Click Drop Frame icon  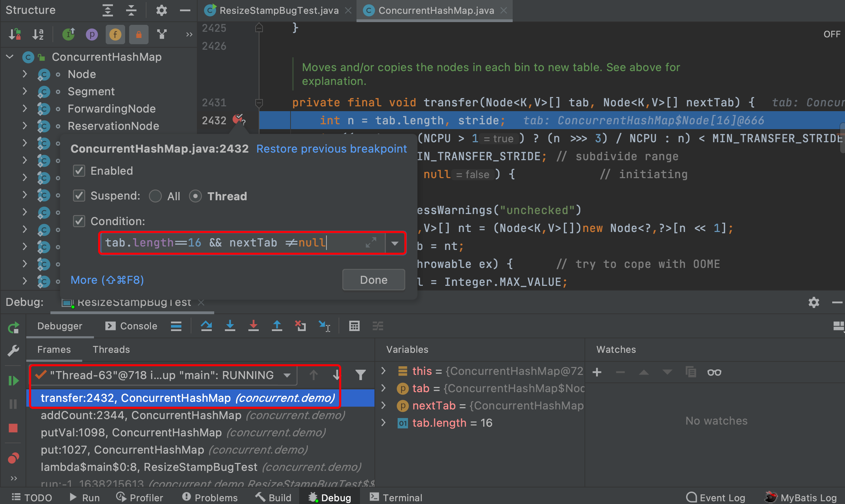(300, 326)
